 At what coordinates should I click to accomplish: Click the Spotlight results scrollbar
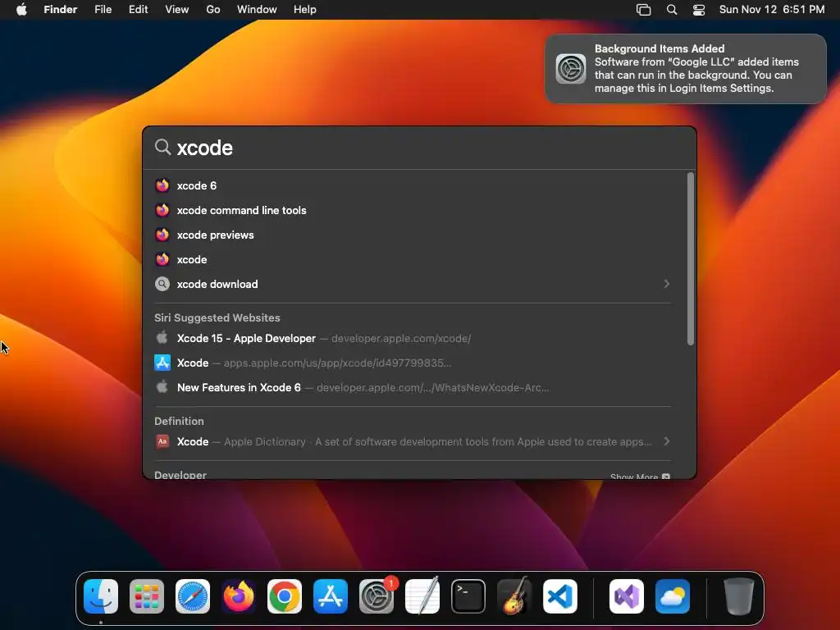click(x=691, y=258)
